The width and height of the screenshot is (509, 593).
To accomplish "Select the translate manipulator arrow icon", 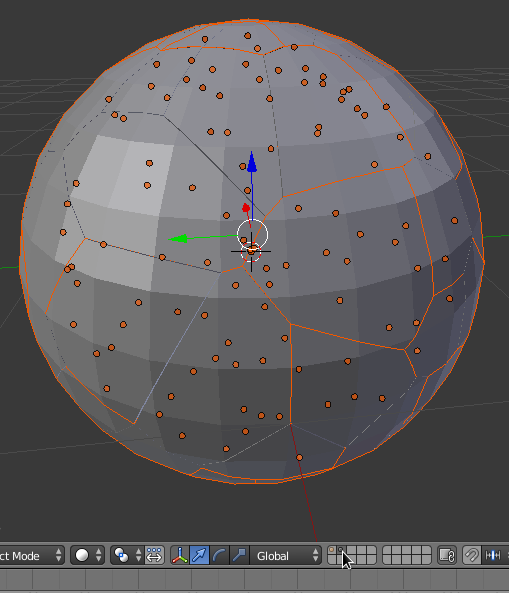I will 199,556.
